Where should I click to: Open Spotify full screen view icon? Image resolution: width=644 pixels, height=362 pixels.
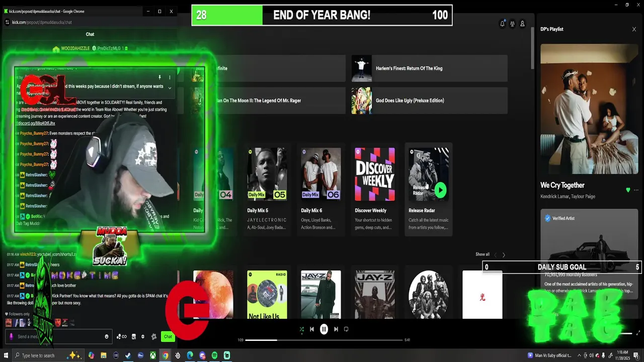(x=638, y=333)
